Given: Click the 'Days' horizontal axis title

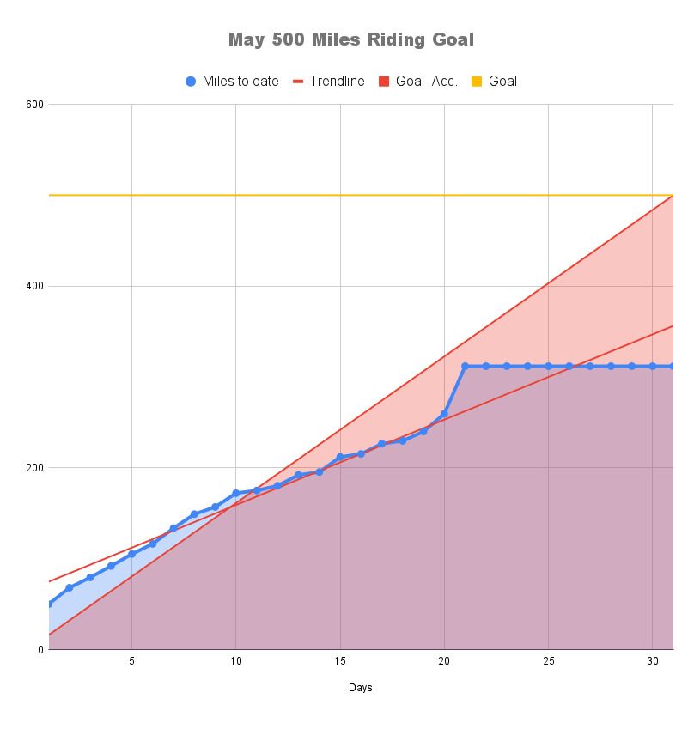Looking at the screenshot, I should (x=360, y=688).
